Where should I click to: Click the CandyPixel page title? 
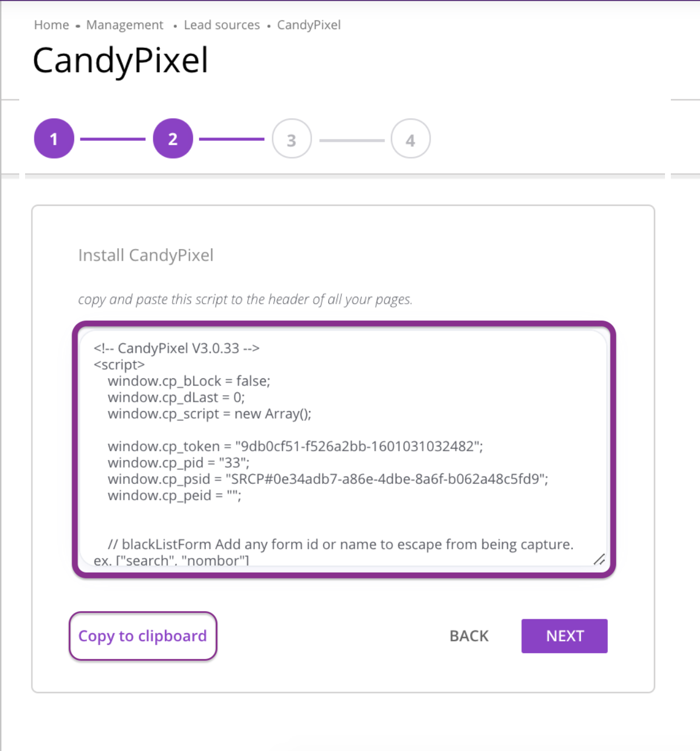coord(120,61)
